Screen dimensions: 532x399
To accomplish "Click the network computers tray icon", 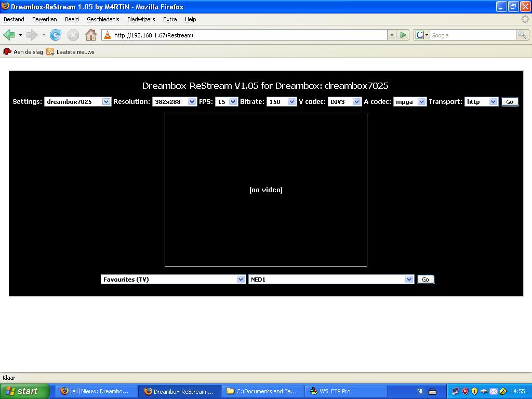I will coord(455,392).
